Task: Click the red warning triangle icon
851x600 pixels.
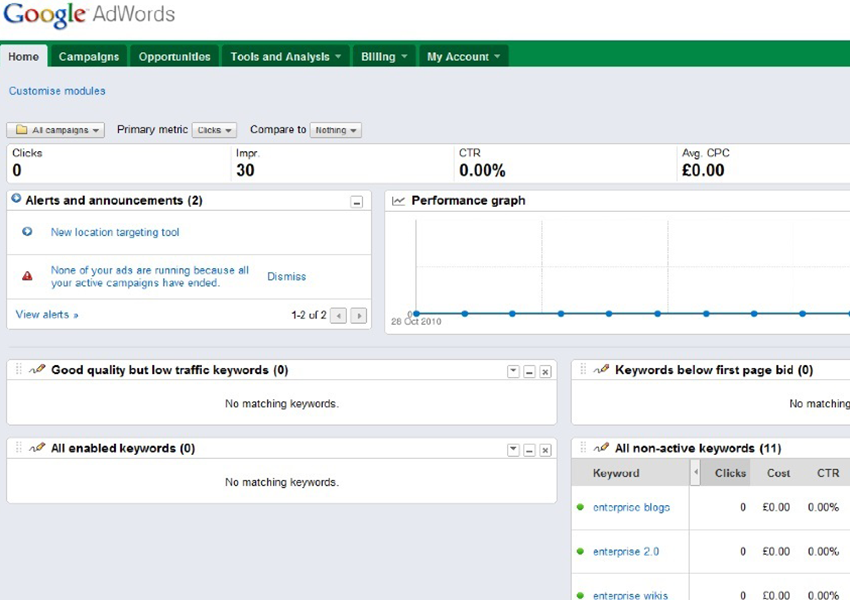Action: click(x=27, y=276)
